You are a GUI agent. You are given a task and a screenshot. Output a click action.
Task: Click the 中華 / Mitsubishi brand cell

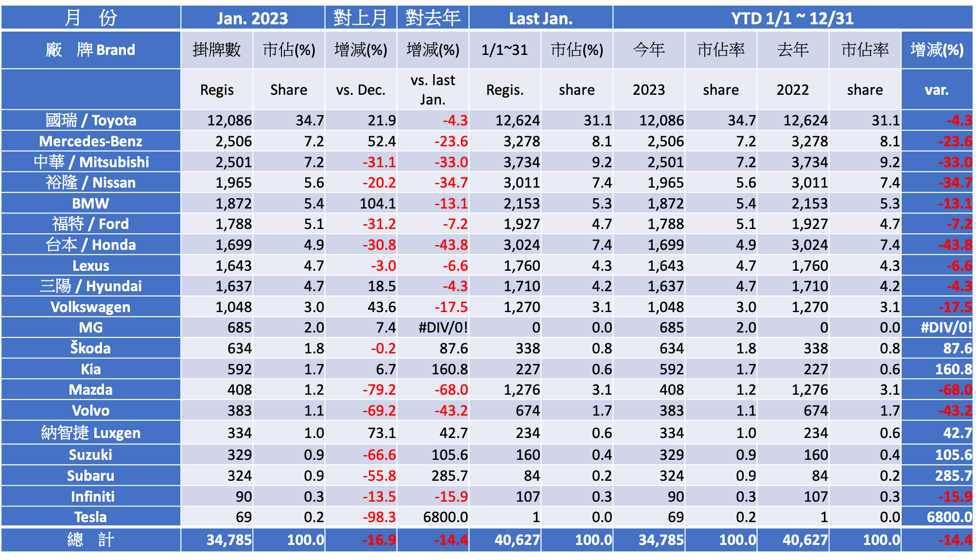(x=91, y=162)
